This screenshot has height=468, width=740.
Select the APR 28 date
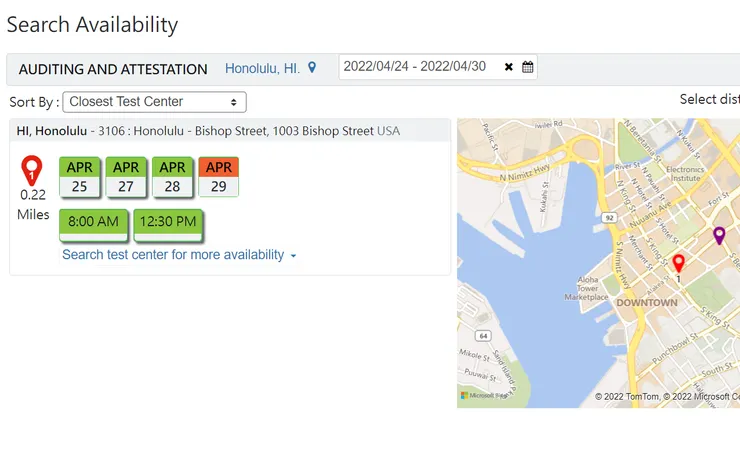(172, 177)
